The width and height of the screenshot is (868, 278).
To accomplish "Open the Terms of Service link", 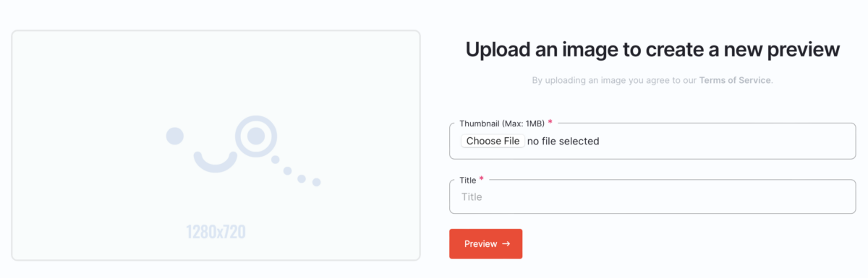I will click(735, 80).
